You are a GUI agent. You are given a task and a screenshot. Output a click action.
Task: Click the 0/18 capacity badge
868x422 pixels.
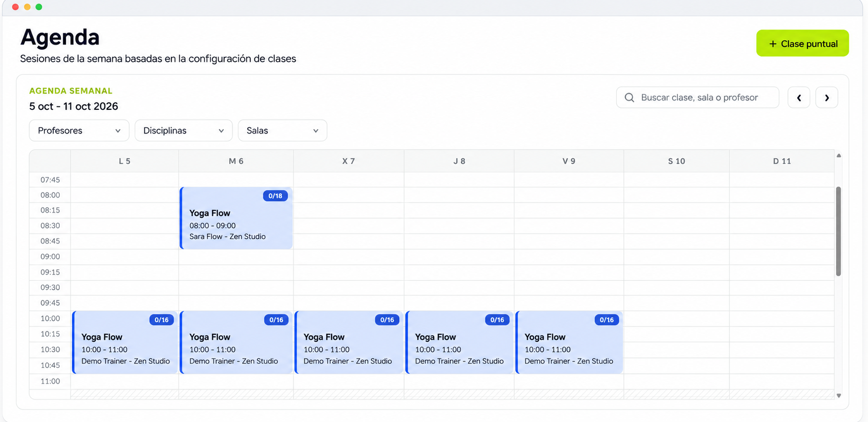275,196
